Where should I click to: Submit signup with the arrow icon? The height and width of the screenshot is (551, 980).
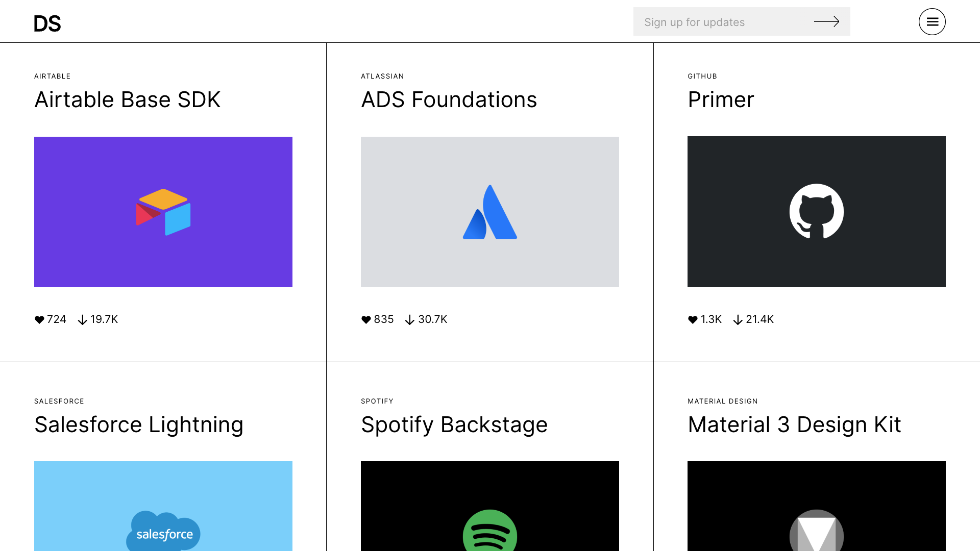pyautogui.click(x=826, y=21)
